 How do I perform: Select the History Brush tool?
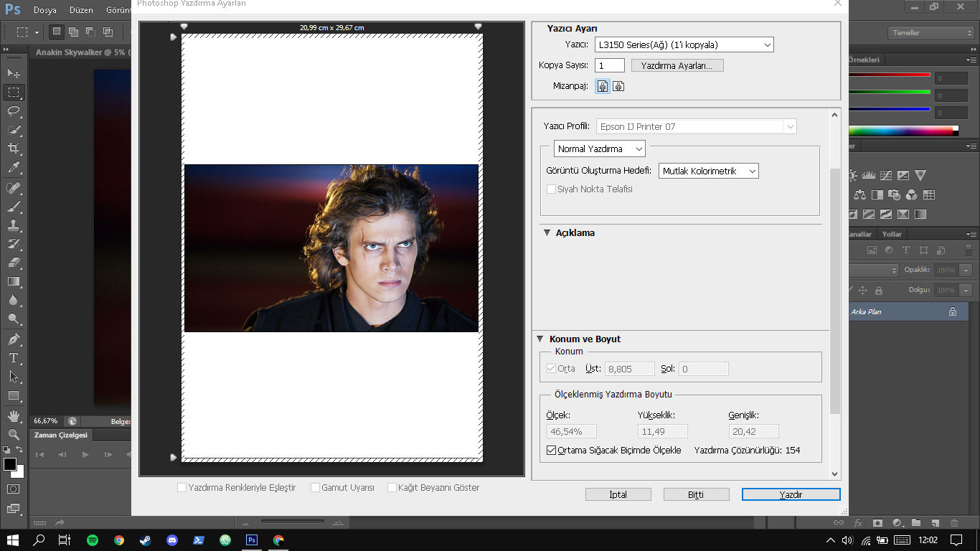[14, 244]
